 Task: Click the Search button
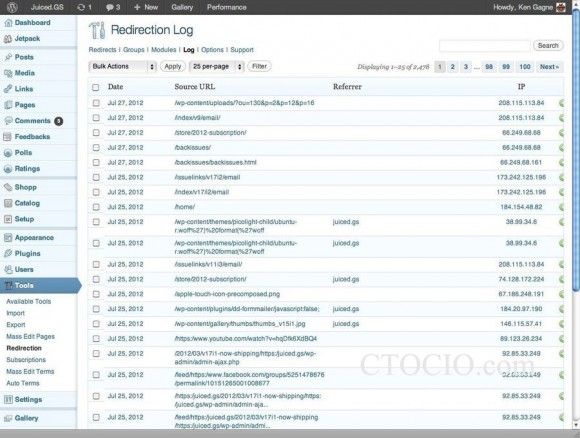click(x=548, y=46)
